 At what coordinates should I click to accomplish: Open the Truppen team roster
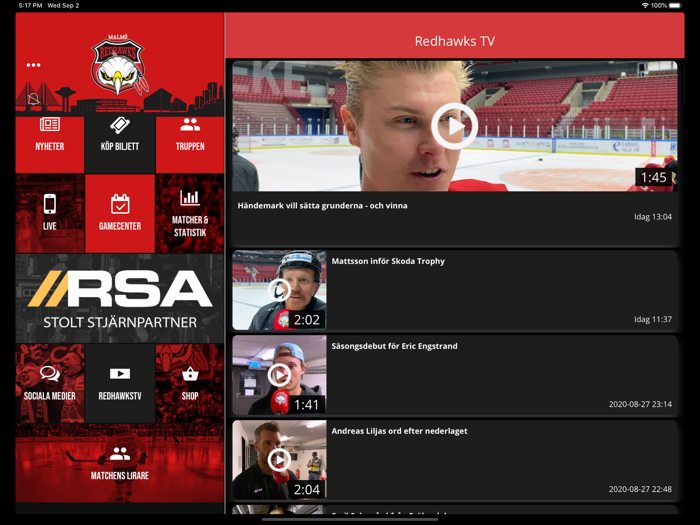tap(190, 136)
